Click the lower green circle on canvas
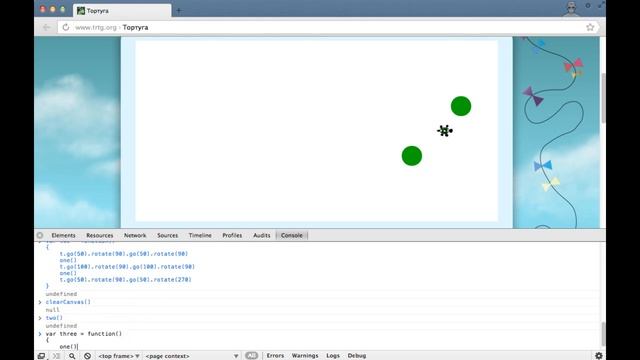Image resolution: width=640 pixels, height=360 pixels. (x=411, y=156)
